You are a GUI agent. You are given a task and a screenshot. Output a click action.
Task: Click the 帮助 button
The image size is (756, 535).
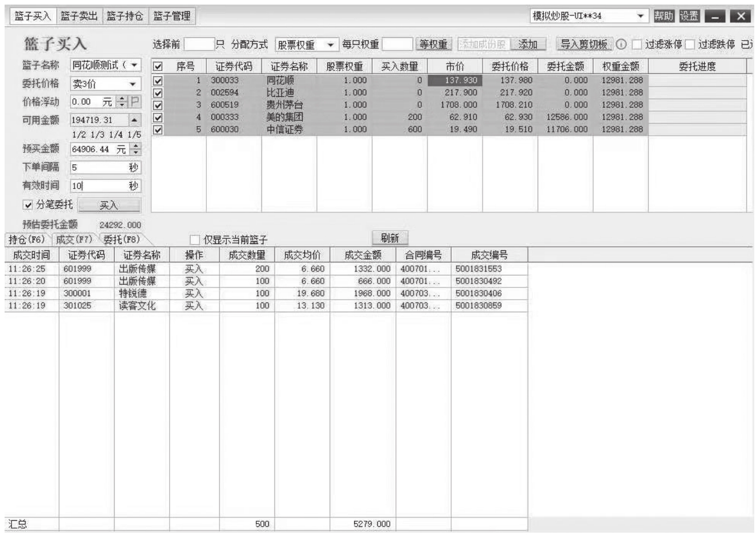(x=664, y=16)
